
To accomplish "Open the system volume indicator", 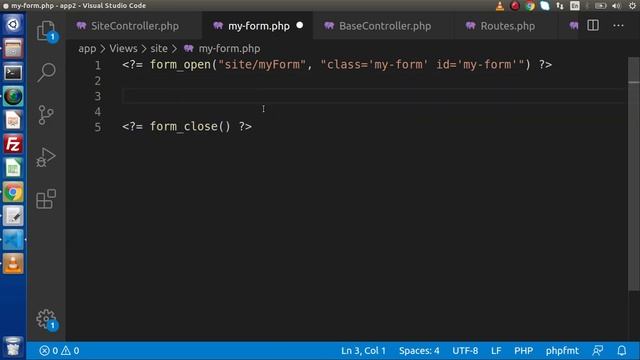I will [x=616, y=6].
